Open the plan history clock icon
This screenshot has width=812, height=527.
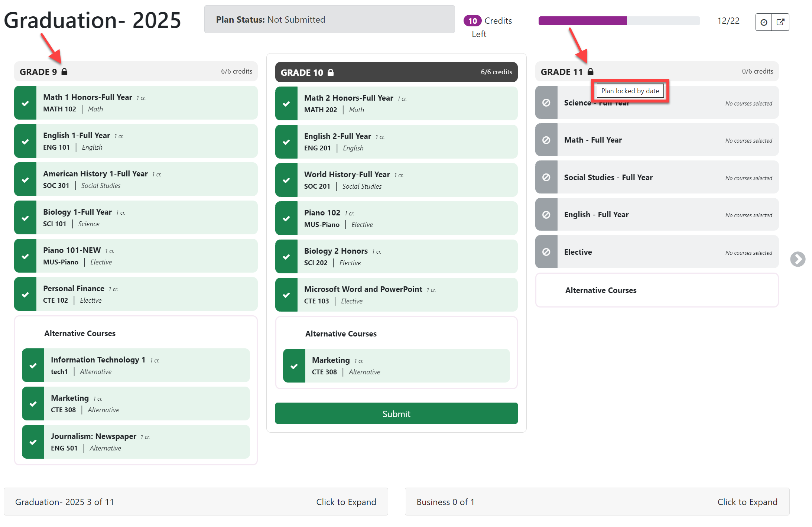point(764,22)
